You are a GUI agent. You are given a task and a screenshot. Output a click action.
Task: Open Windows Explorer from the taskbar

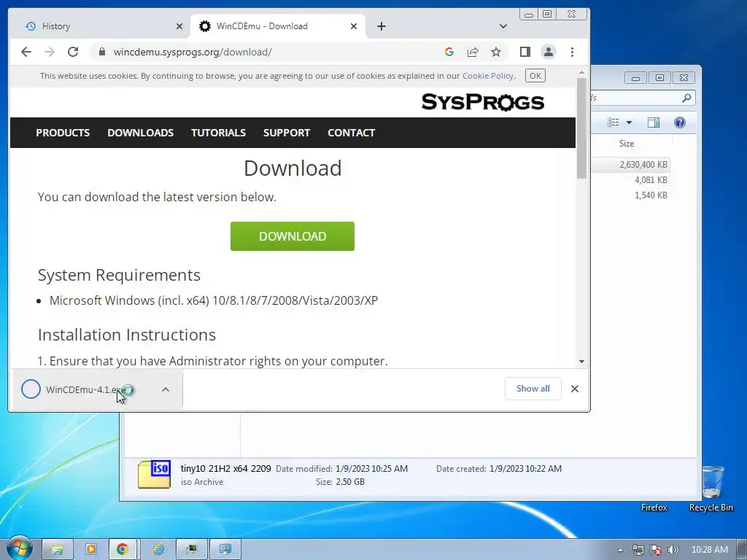pos(58,549)
